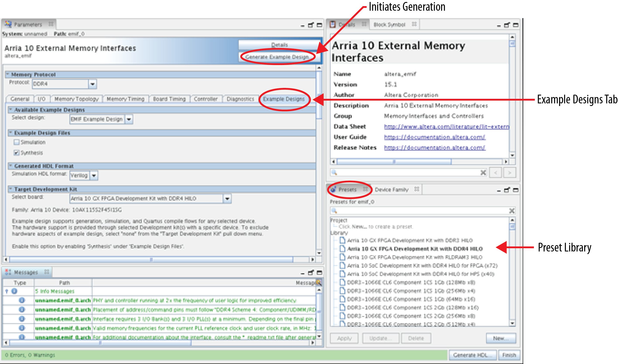Click the Details panel search previous arrow
Screen dimensions: 618x364
pyautogui.click(x=495, y=173)
